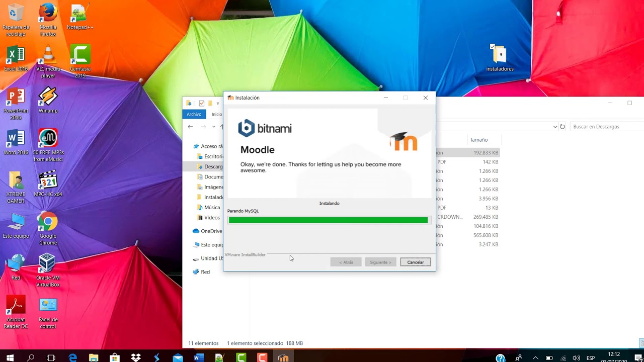Select Escritorio in the navigation pane
This screenshot has height=362, width=644.
coord(210,156)
